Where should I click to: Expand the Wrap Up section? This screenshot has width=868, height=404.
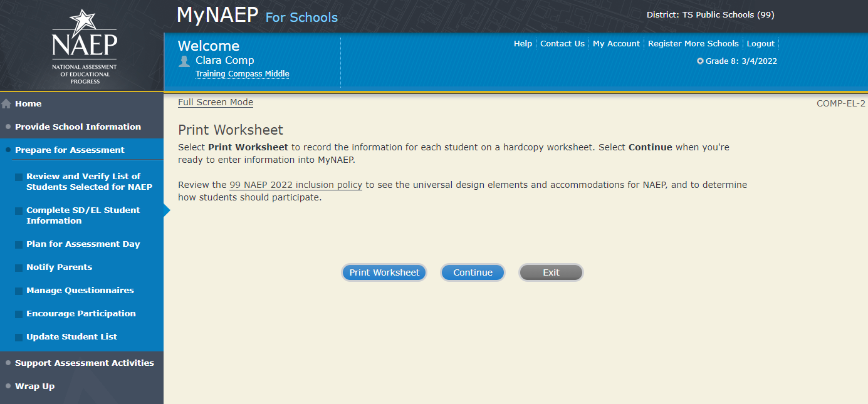click(34, 386)
